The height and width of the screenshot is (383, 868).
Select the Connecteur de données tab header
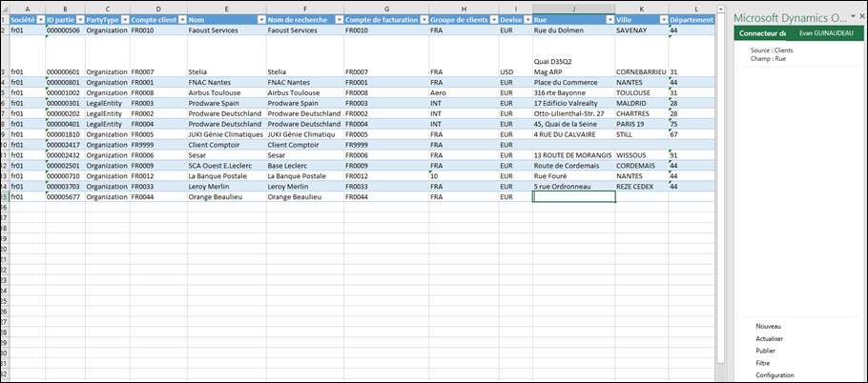(x=762, y=33)
